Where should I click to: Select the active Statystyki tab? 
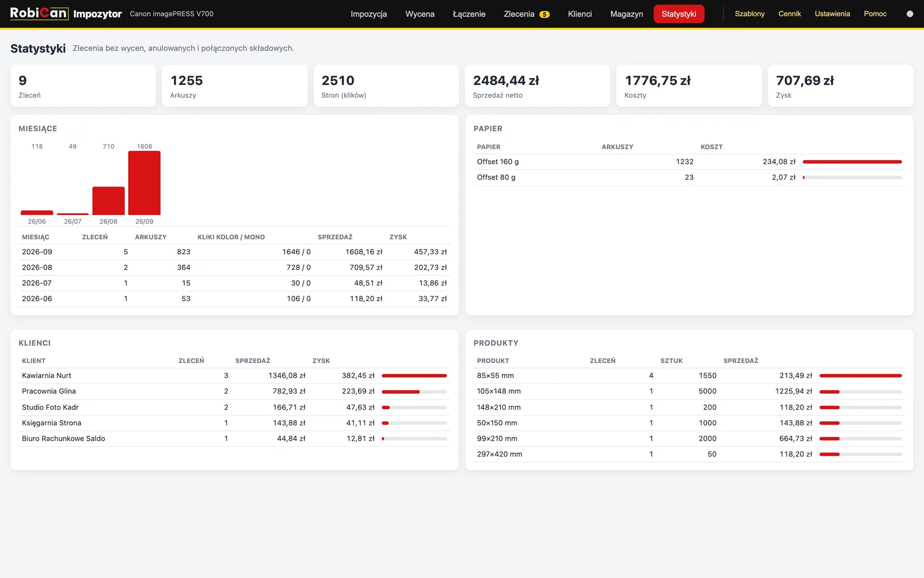679,14
